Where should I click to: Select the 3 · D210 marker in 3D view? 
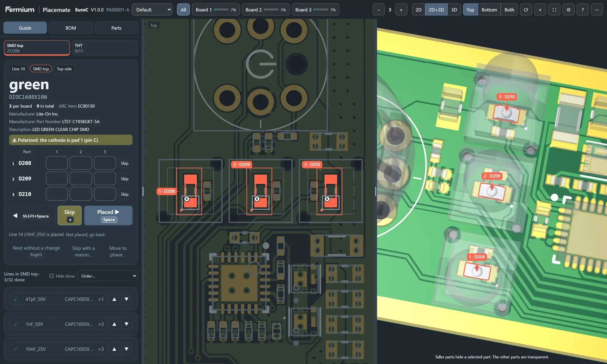point(507,97)
